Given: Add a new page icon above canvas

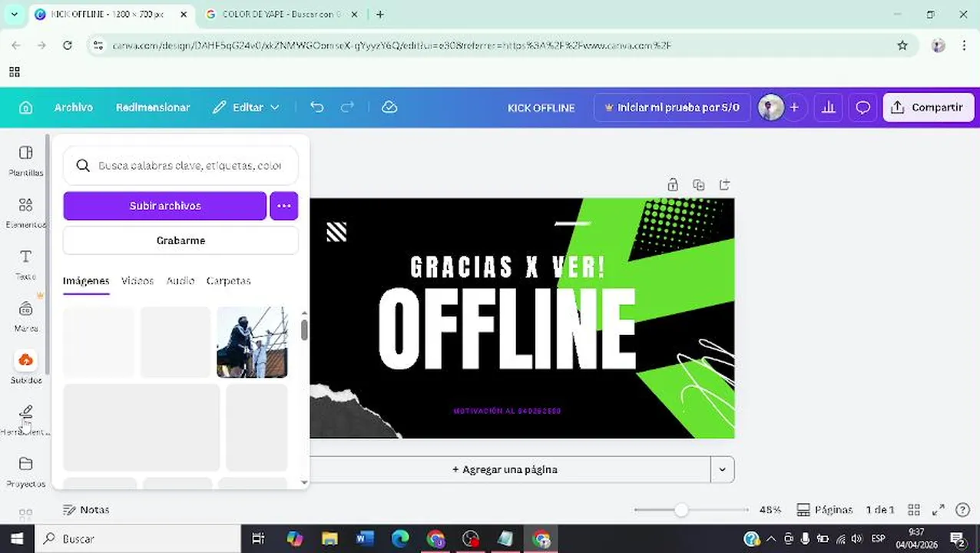Looking at the screenshot, I should coord(724,185).
